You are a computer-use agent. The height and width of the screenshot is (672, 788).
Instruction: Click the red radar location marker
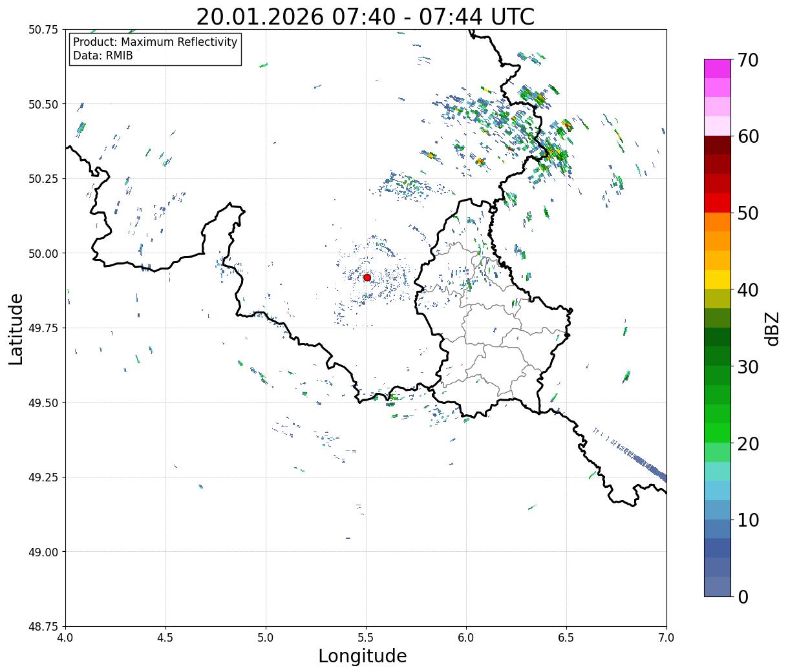click(x=367, y=277)
